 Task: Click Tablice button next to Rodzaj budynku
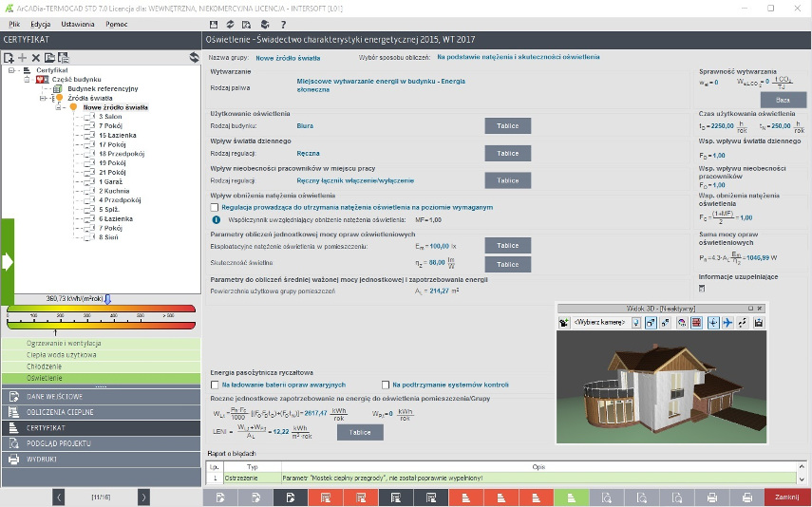[x=507, y=126]
